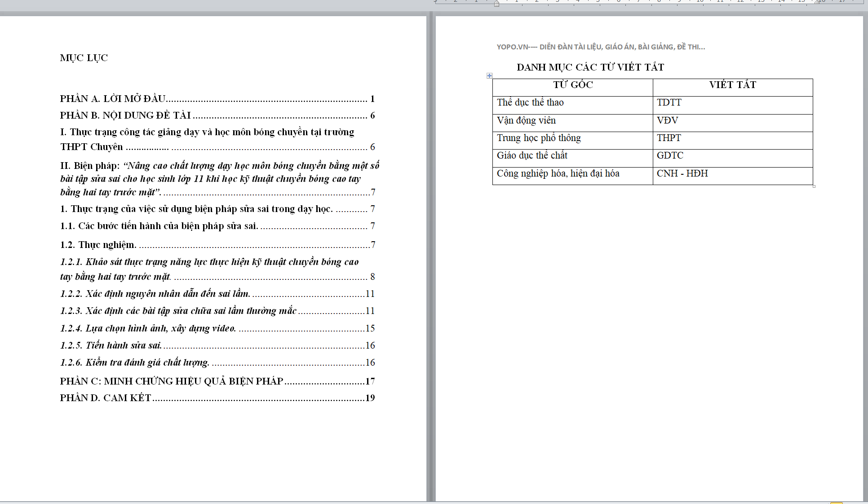The width and height of the screenshot is (868, 504).
Task: Open TOC entry 1. Thực trạng của việc sử dụng
Action: (x=217, y=209)
